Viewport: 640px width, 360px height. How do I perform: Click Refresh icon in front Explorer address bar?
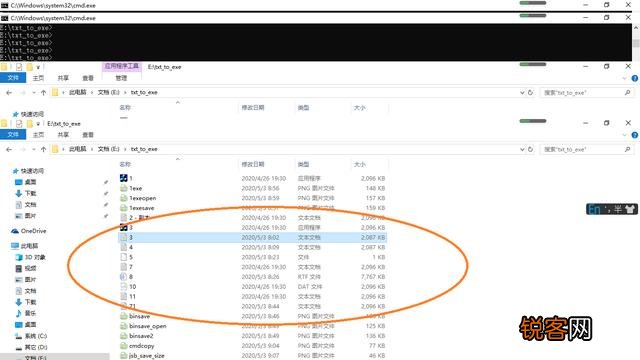[531, 149]
